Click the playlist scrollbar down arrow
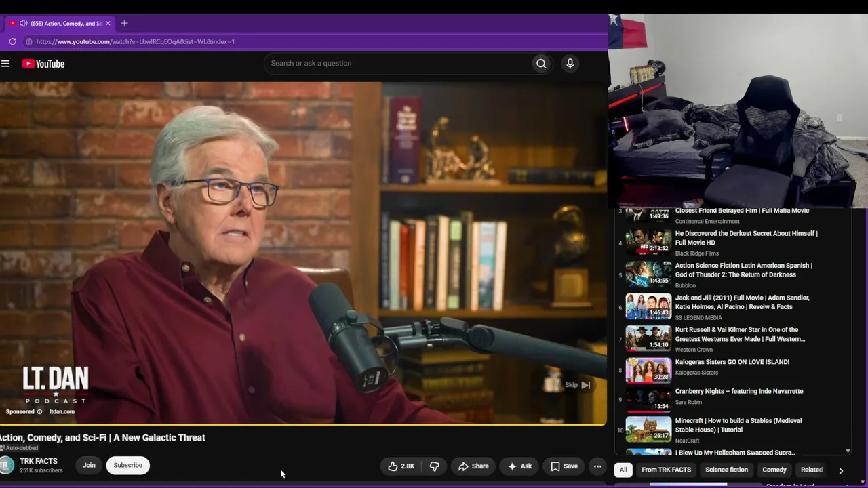Viewport: 868px width, 488px height. (x=848, y=451)
